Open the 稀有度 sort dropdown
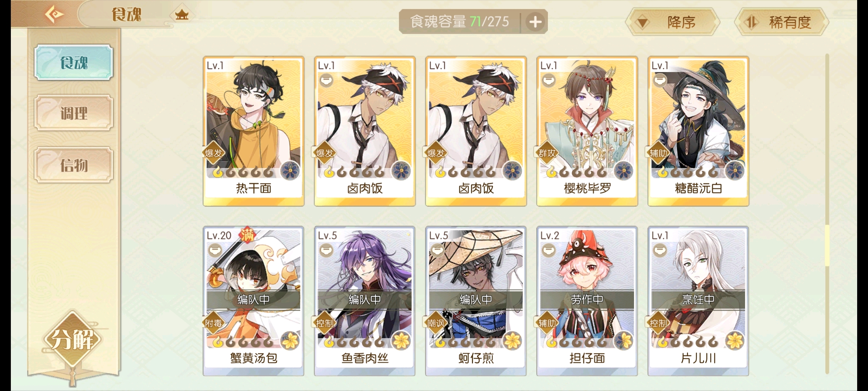868x391 pixels. 782,22
